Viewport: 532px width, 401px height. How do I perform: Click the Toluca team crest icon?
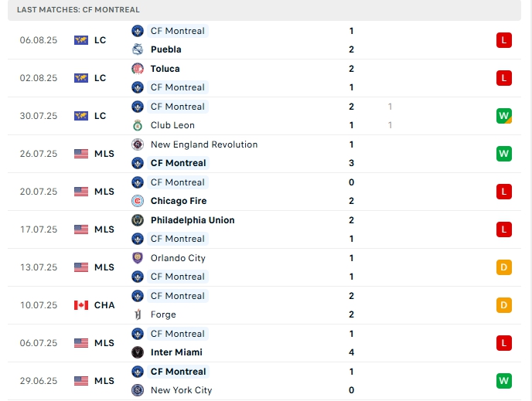[x=138, y=69]
